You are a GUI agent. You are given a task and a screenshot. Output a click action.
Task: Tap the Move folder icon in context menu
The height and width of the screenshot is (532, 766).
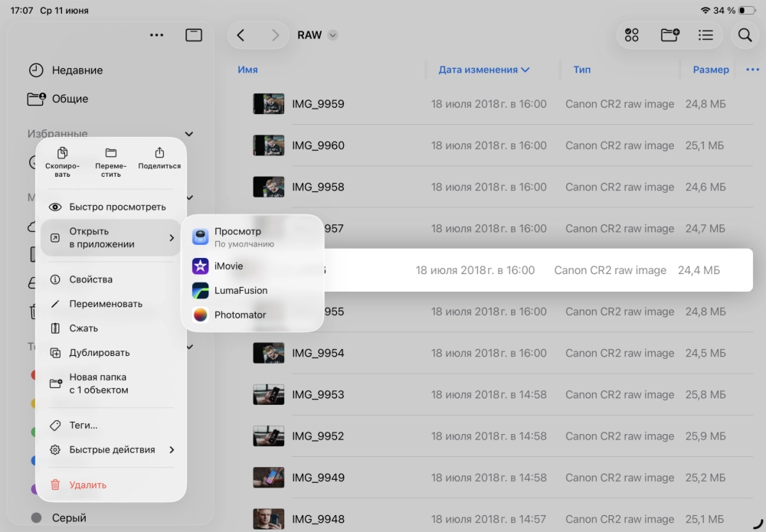point(111,154)
